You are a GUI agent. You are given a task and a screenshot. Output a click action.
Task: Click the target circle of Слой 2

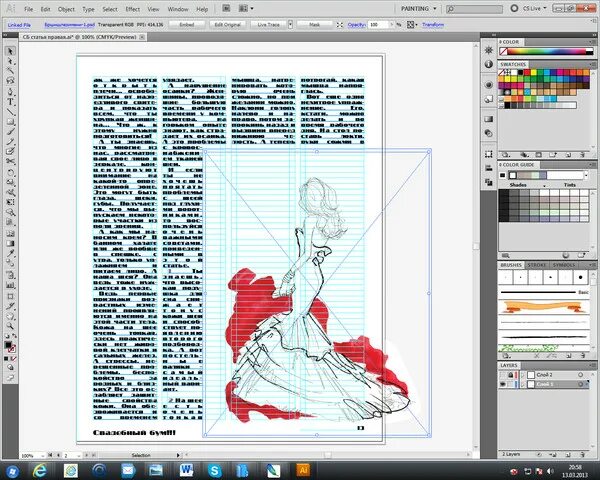click(581, 375)
